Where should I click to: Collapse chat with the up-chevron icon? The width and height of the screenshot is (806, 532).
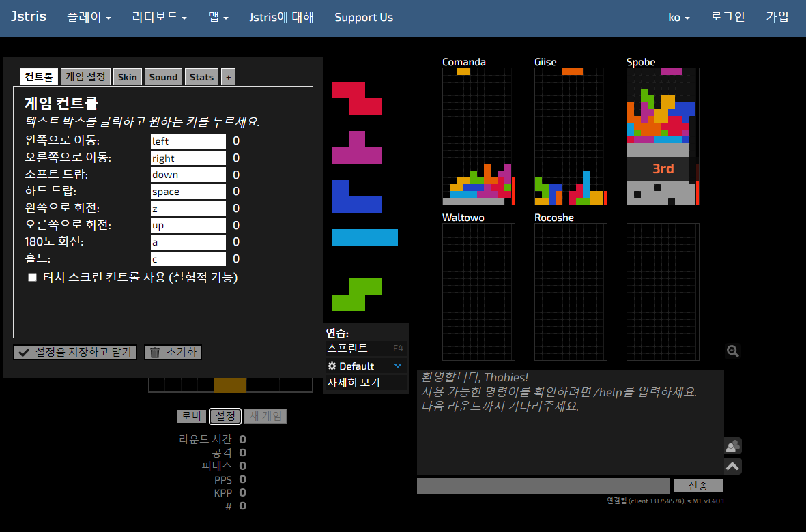(732, 467)
